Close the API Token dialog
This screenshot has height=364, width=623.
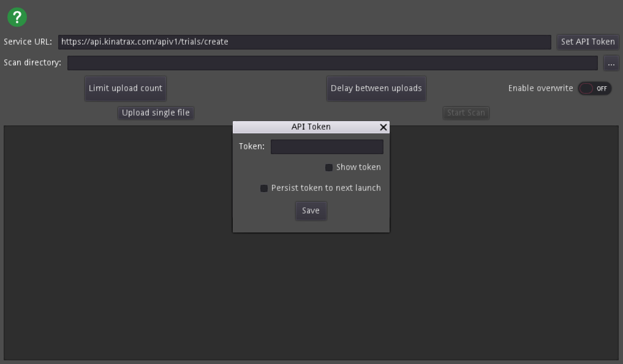pyautogui.click(x=383, y=127)
